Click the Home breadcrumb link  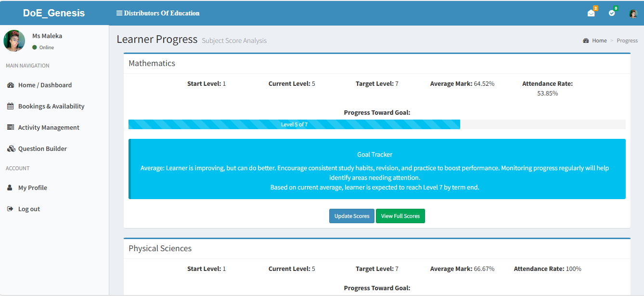pyautogui.click(x=599, y=41)
